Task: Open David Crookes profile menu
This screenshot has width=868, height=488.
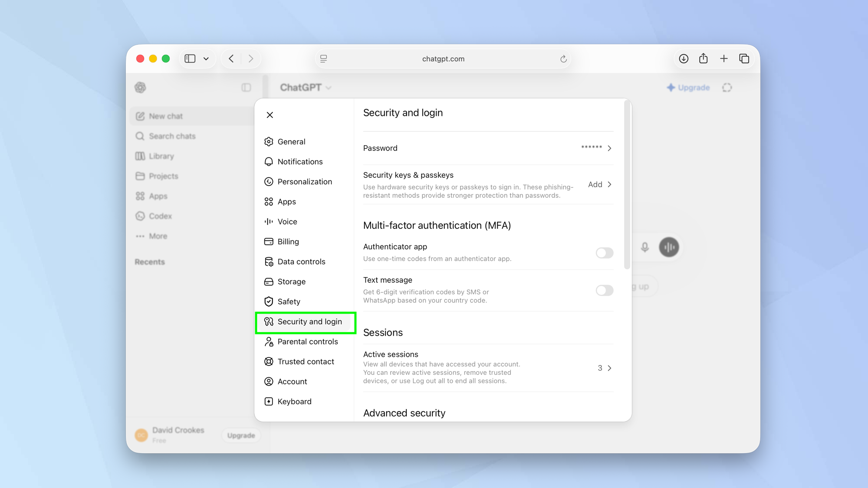Action: [x=170, y=435]
